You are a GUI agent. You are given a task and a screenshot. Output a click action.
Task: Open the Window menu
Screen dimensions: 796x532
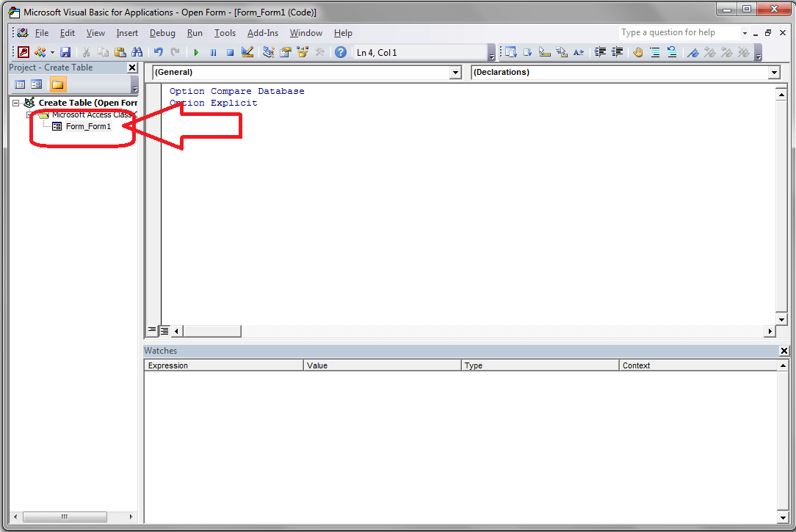click(x=306, y=33)
